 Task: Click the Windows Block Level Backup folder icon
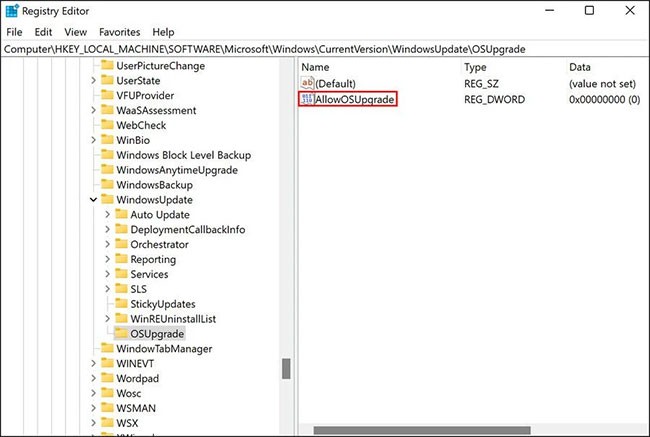107,155
